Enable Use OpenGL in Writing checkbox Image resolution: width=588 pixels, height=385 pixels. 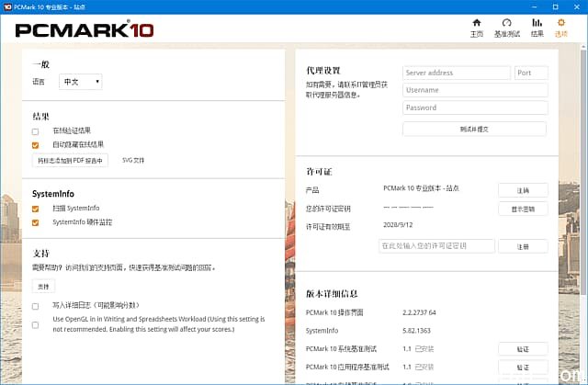[x=35, y=324]
